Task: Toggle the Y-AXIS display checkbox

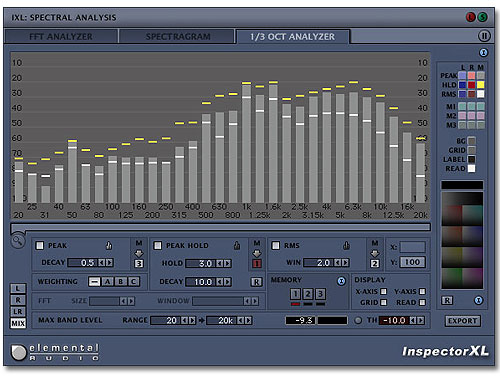Action: (422, 292)
